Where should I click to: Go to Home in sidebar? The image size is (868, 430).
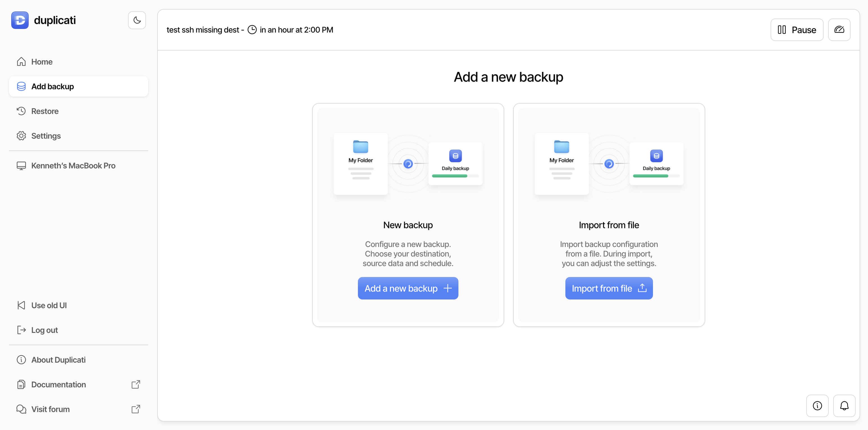[42, 62]
